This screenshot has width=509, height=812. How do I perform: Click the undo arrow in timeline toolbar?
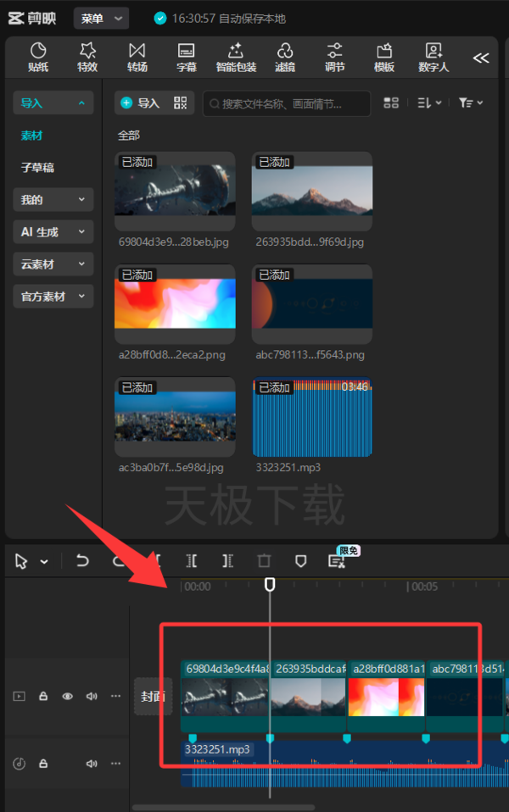82,561
